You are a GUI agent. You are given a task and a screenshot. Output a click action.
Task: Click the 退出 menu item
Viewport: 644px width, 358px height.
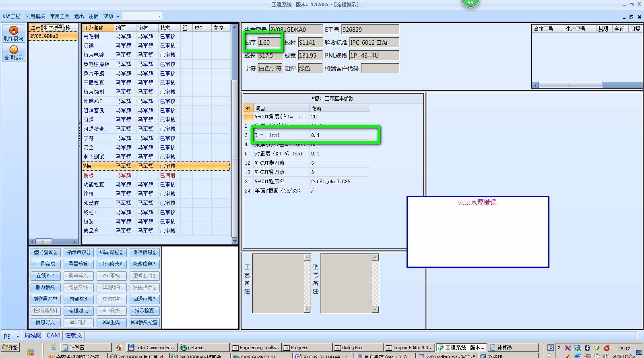point(79,16)
